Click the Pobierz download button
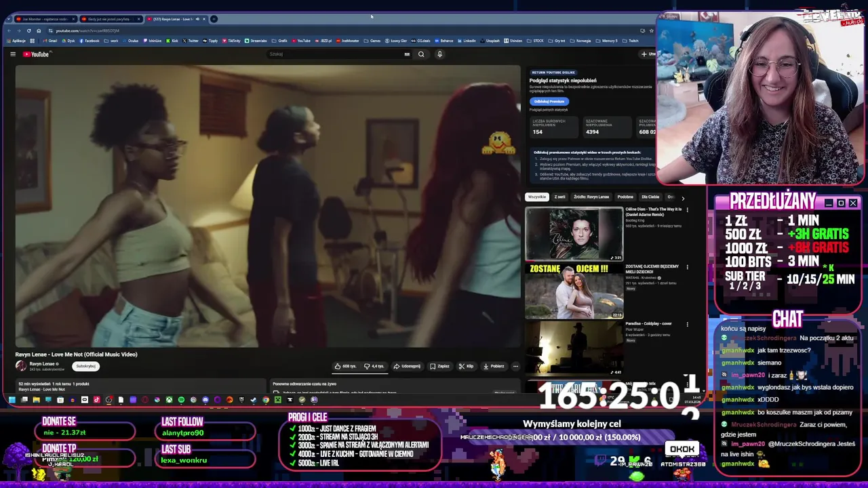Viewport: 868px width, 488px height. (x=494, y=366)
